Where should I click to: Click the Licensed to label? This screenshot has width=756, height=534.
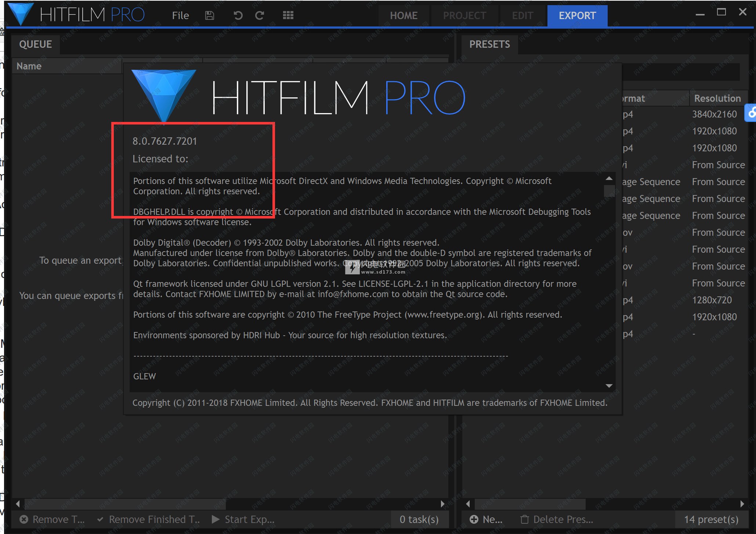[x=160, y=159]
